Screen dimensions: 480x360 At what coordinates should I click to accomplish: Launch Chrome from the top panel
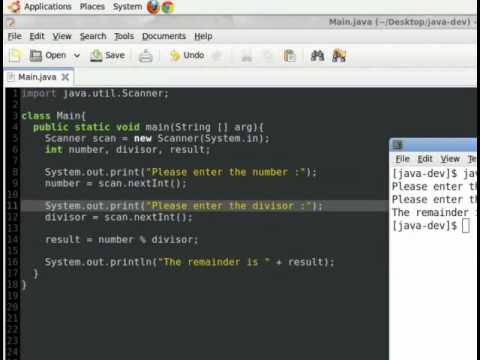168,7
